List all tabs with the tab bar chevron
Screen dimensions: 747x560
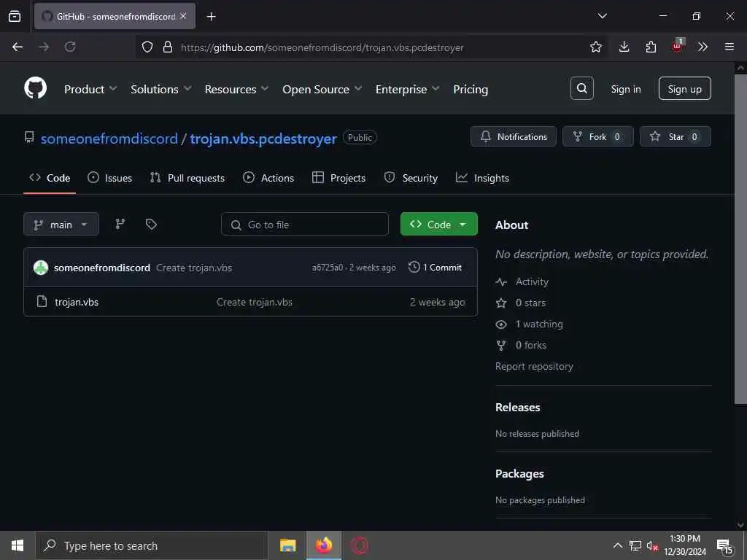coord(602,16)
